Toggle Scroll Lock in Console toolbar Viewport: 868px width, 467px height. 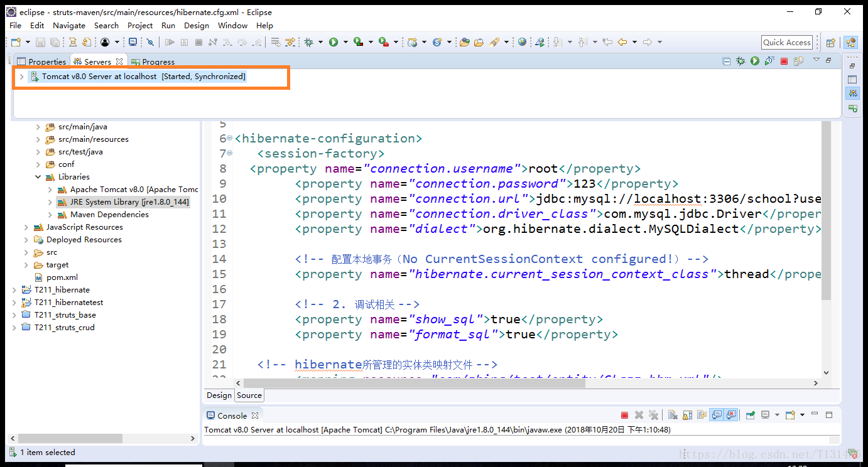687,415
